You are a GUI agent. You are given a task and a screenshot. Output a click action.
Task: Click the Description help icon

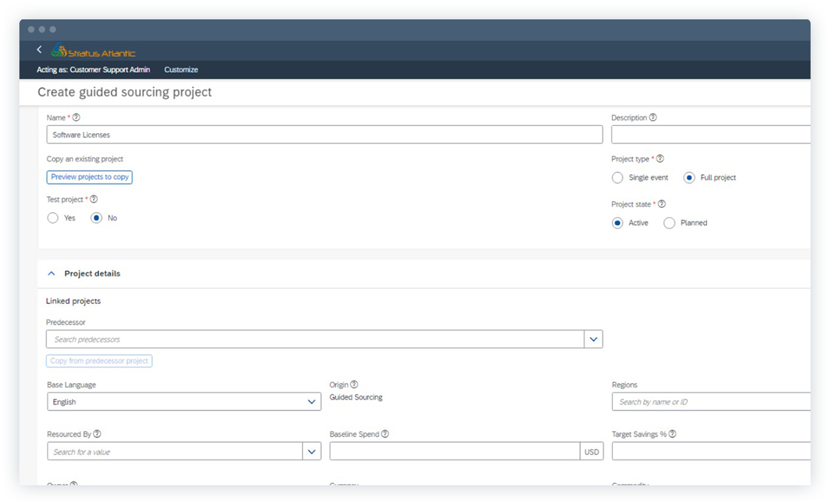click(652, 117)
